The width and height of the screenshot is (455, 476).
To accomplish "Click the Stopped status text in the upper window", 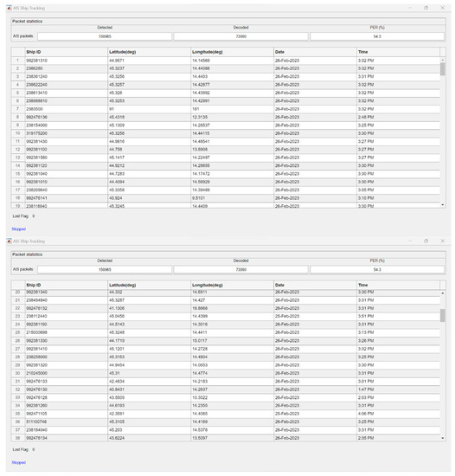I will pos(18,229).
